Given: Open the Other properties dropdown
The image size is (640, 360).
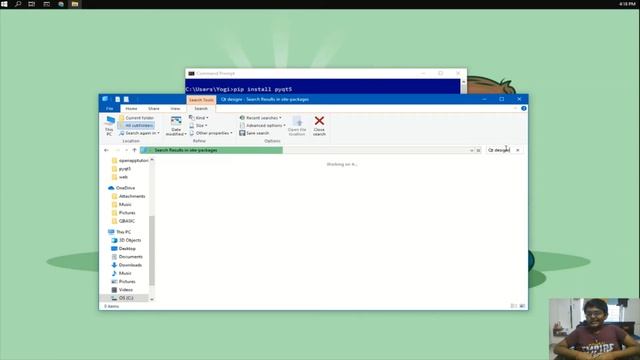Looking at the screenshot, I should (x=211, y=133).
